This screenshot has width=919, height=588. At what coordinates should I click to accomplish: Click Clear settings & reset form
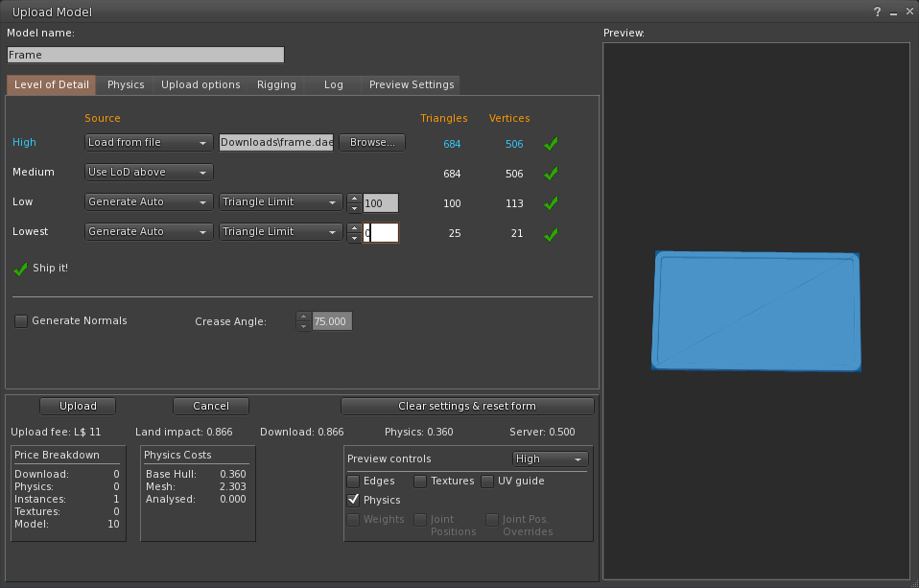point(467,407)
